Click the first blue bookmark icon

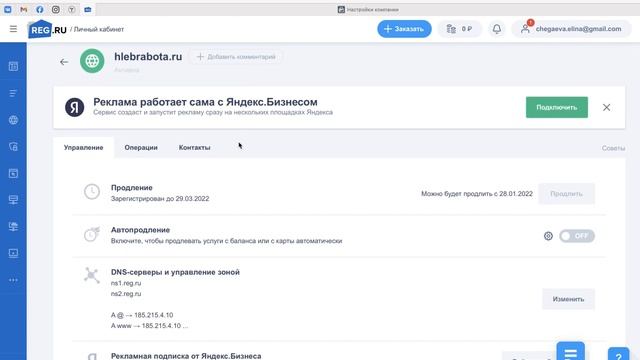[8, 9]
